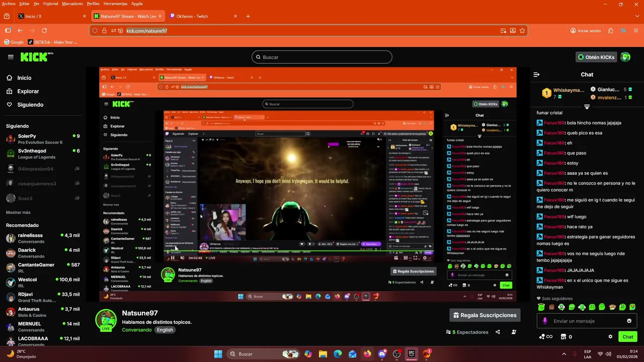Viewport: 644px width, 362px height.
Task: Toggle notifications icon for 94impresion94
Action: point(77,169)
